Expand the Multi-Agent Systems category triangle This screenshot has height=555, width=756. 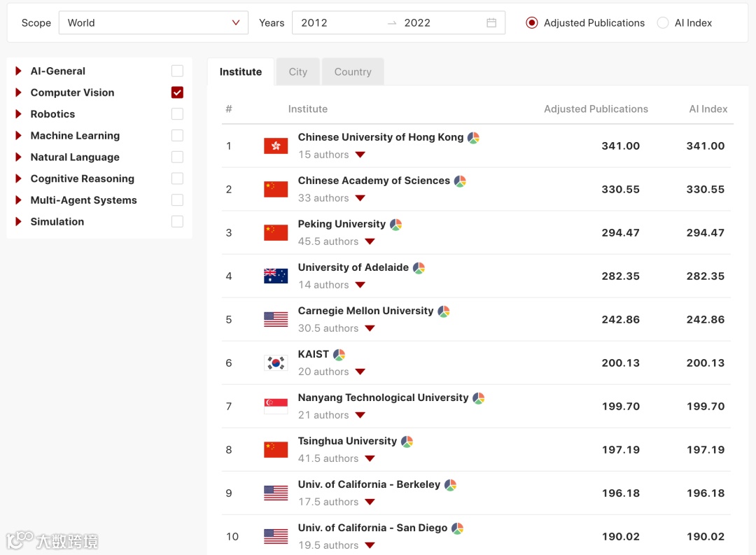pyautogui.click(x=18, y=200)
